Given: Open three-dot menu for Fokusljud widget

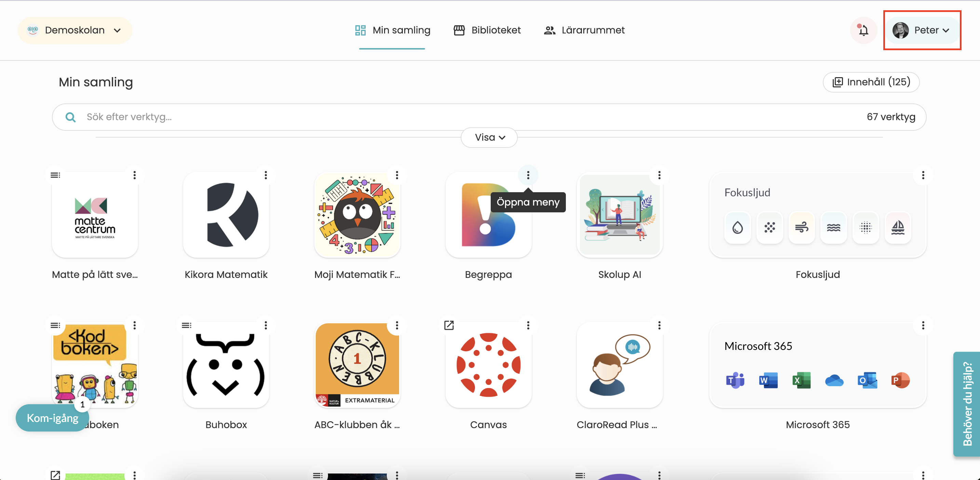Looking at the screenshot, I should coord(923,175).
